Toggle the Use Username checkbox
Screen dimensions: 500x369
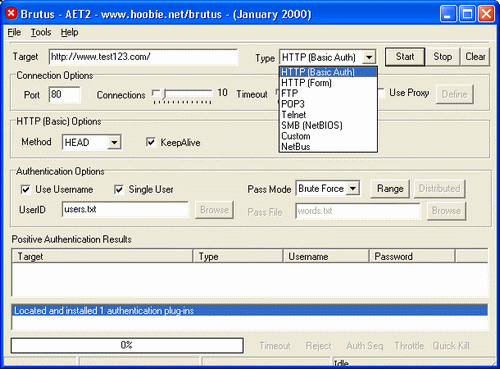[25, 189]
